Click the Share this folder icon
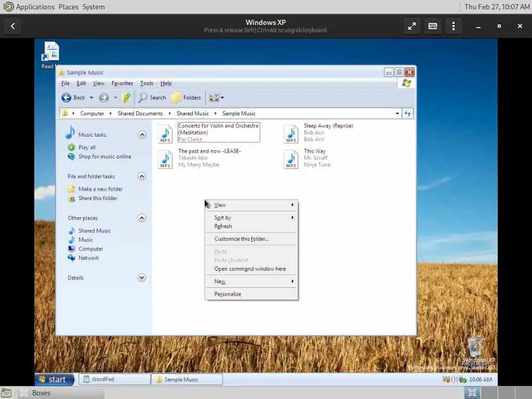 (x=71, y=198)
